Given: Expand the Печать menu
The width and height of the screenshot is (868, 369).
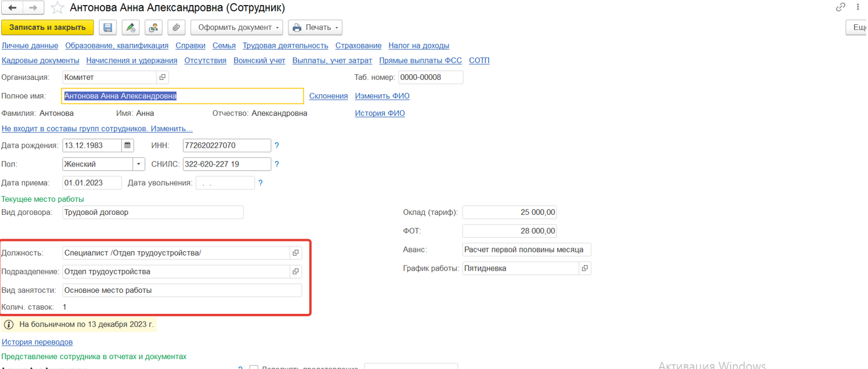Looking at the screenshot, I should pos(315,27).
